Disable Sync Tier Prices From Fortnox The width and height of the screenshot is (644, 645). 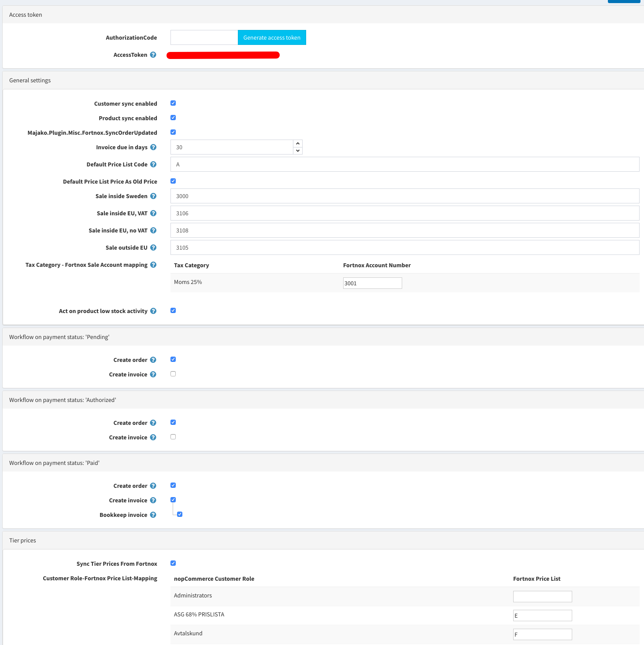click(x=173, y=563)
